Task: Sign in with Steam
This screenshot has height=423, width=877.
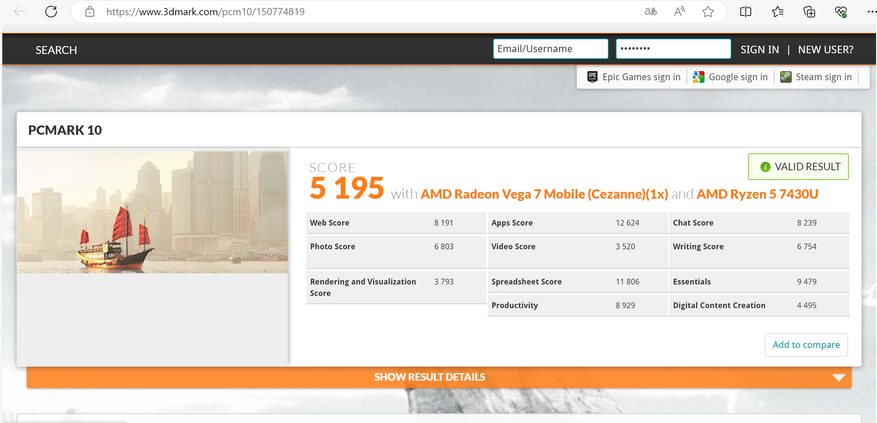Action: pyautogui.click(x=816, y=77)
